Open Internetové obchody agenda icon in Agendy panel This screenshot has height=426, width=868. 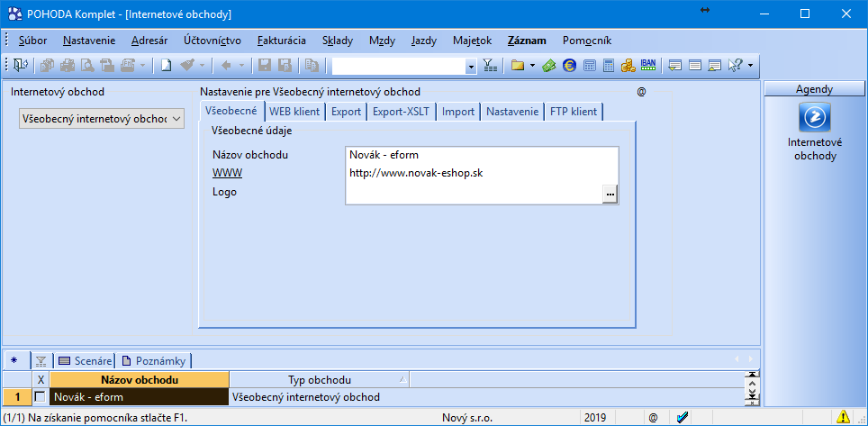click(815, 117)
